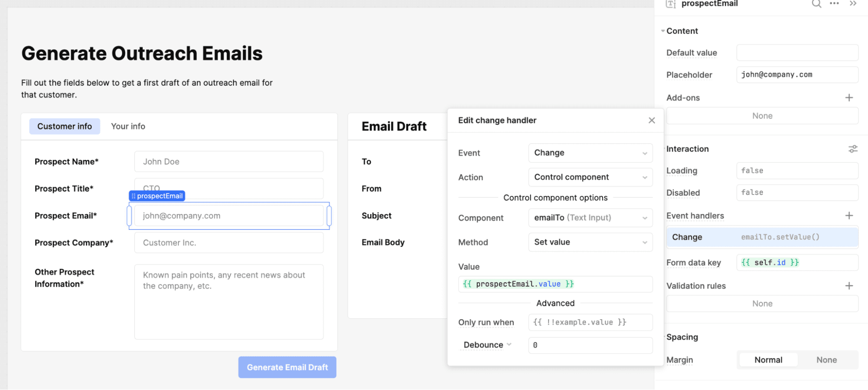Close the Edit change handler popup

coord(651,120)
